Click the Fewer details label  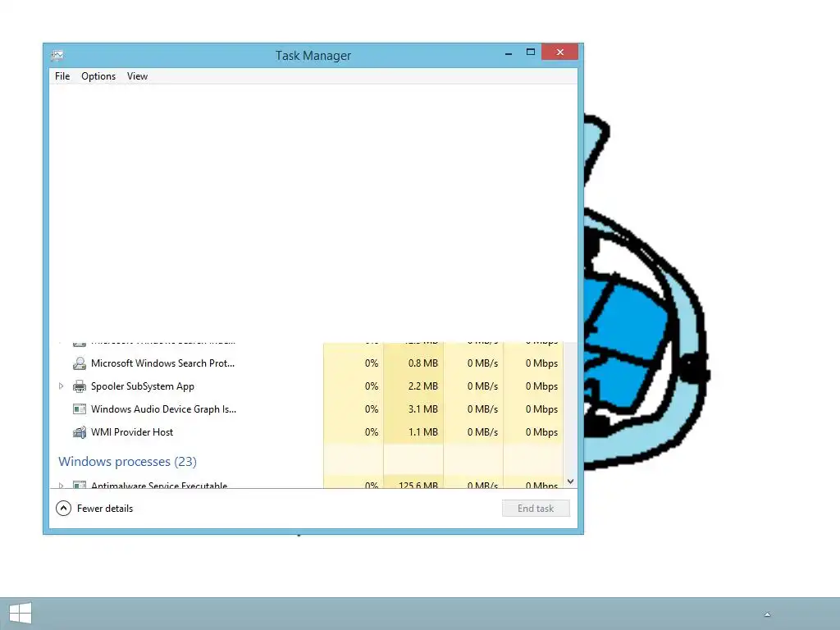105,509
